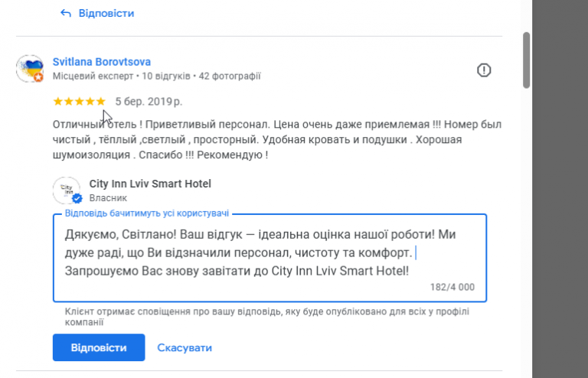Click the blue verified badge on hotel logo

coord(77,199)
